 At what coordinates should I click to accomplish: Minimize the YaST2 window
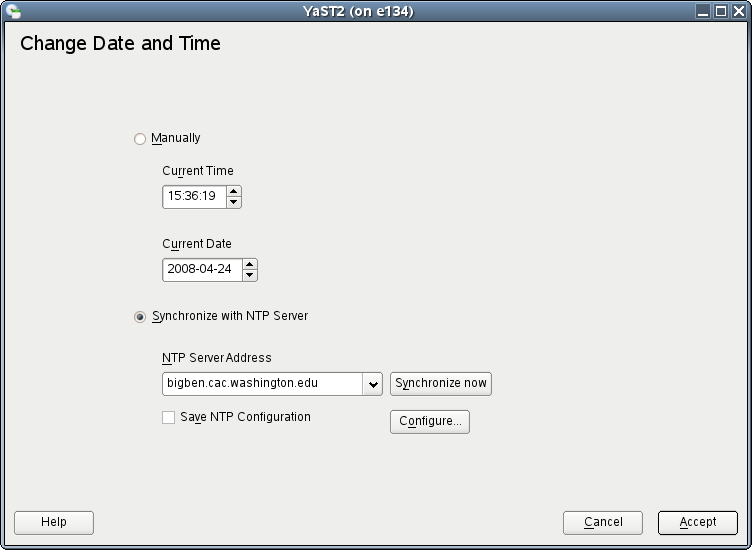[x=704, y=12]
